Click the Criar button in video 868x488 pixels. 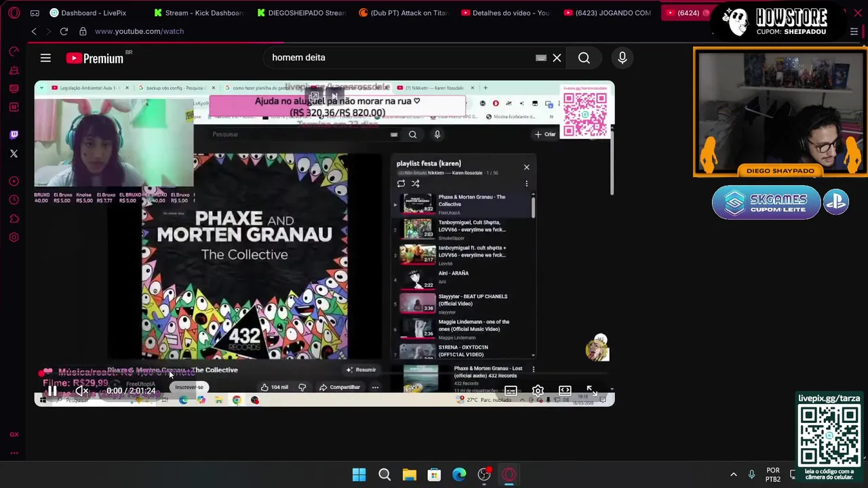(545, 134)
